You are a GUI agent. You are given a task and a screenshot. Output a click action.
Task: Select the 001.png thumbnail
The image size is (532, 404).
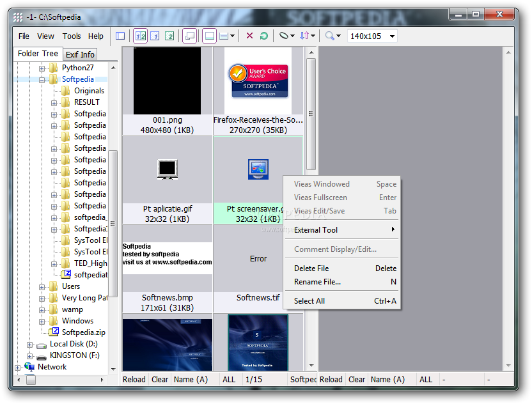168,91
